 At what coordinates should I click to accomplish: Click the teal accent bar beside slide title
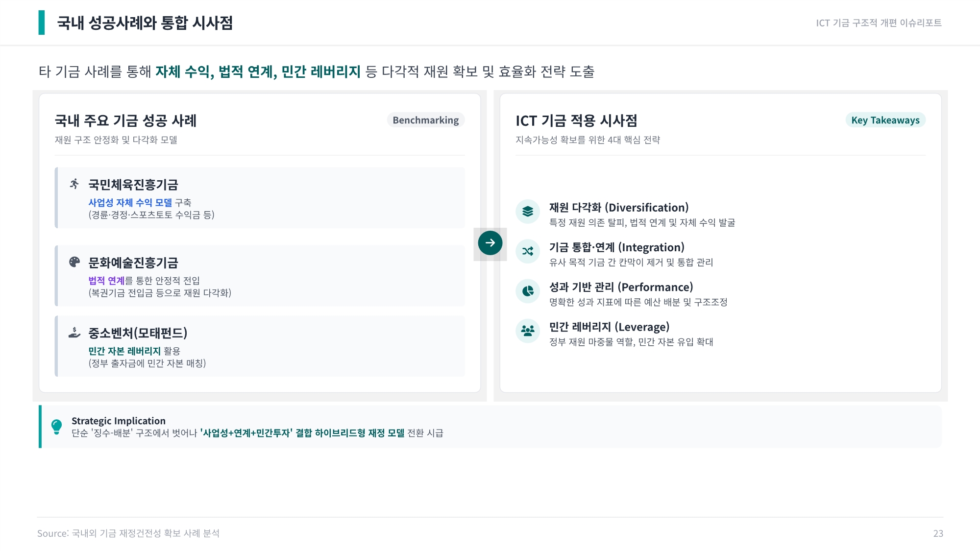(42, 23)
